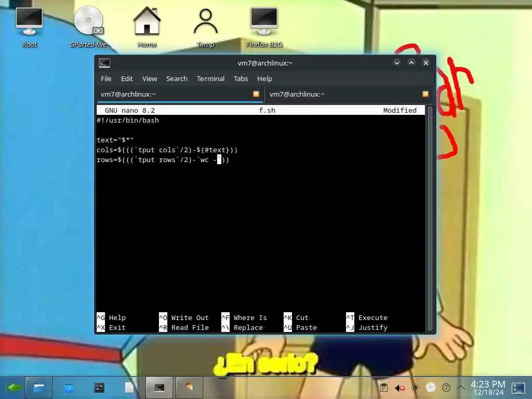The width and height of the screenshot is (532, 399).
Task: Open the Tabs menu
Action: point(241,79)
